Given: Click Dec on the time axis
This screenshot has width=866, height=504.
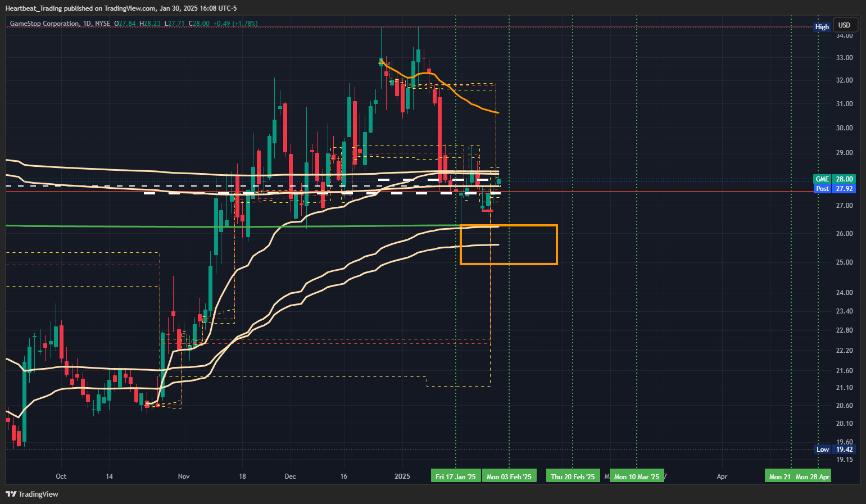Looking at the screenshot, I should [x=290, y=476].
